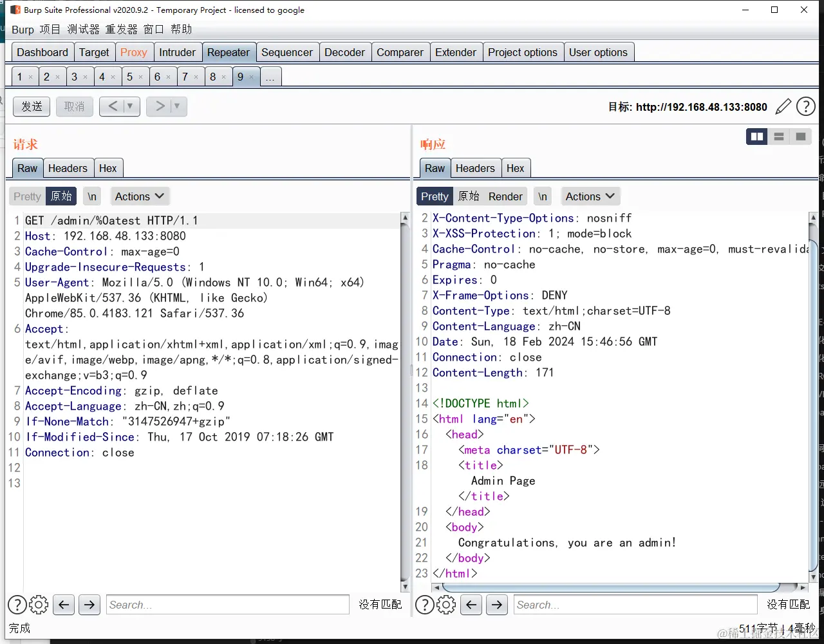This screenshot has height=644, width=824.
Task: Open request search settings gear
Action: (39, 605)
